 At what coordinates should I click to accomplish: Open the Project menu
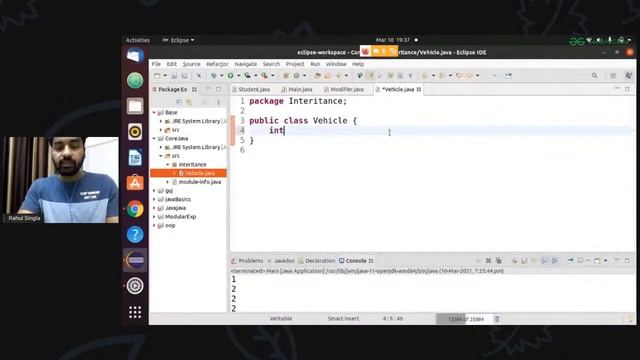pos(295,64)
